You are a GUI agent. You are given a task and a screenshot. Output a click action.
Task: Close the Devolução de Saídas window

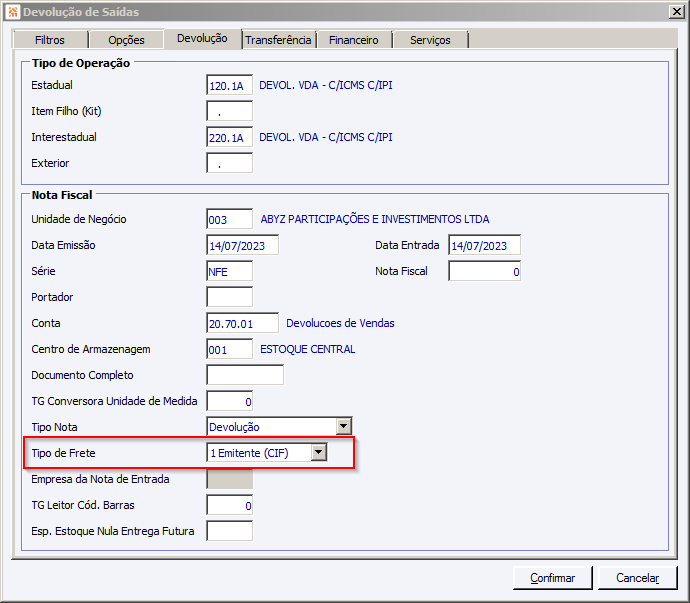pyautogui.click(x=676, y=11)
